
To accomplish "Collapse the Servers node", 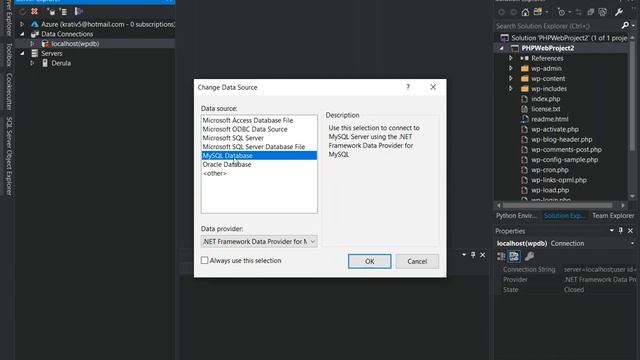I will tap(22, 53).
